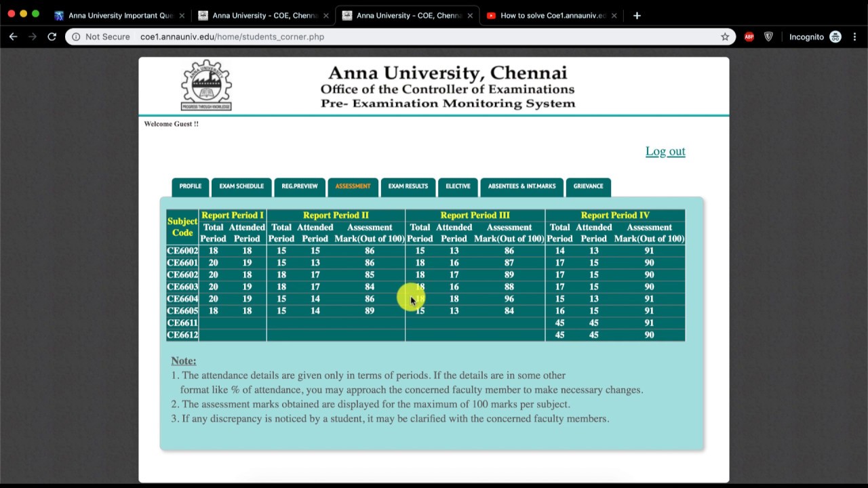Open the REG.PREVIEW tab

pyautogui.click(x=300, y=186)
